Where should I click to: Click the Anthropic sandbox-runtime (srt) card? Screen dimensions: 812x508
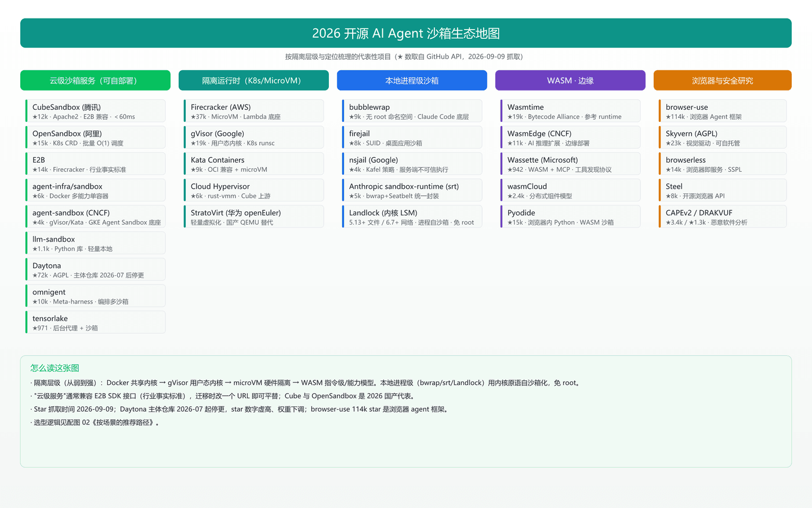[412, 190]
